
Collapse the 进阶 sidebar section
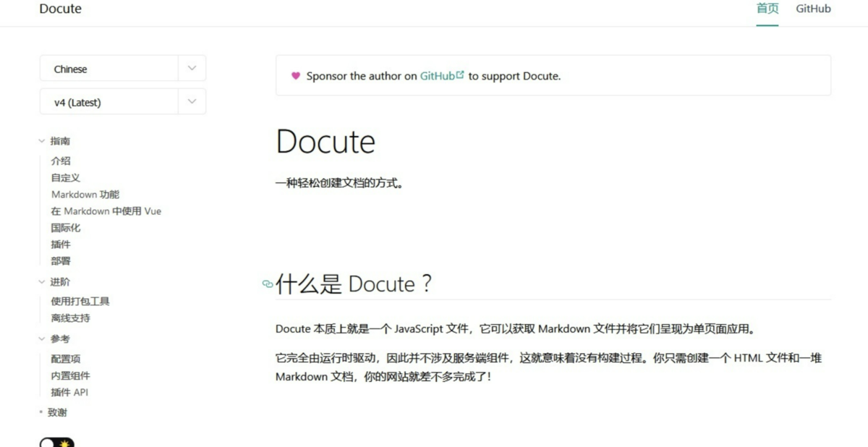point(55,282)
